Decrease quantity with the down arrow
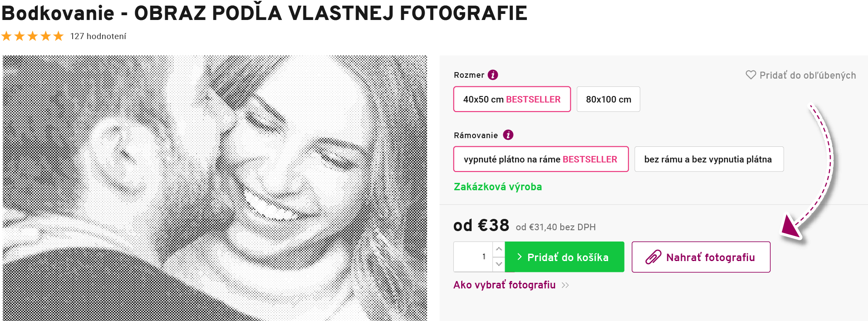 click(x=499, y=264)
